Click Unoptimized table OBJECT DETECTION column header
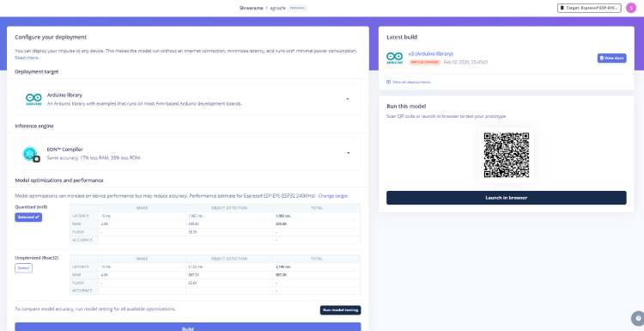Image resolution: width=644 pixels, height=331 pixels. (229, 259)
